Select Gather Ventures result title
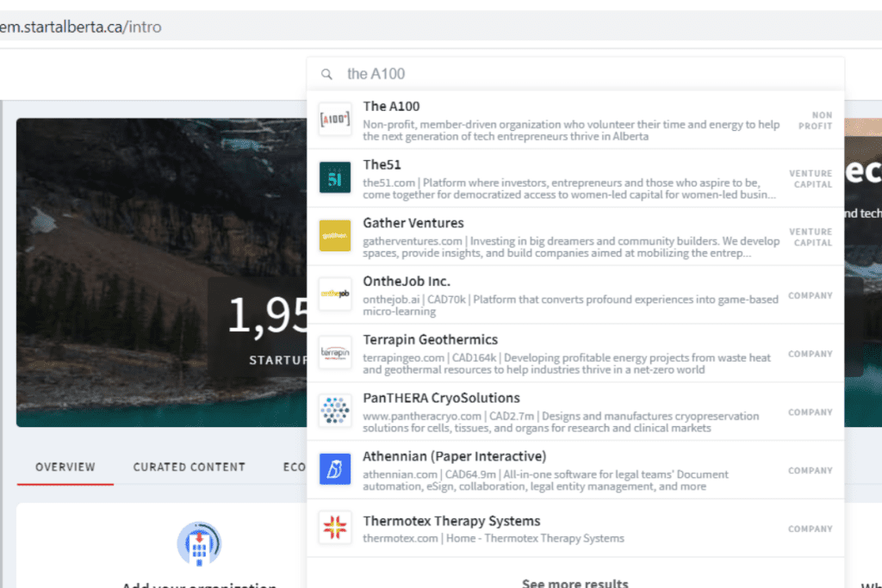882x588 pixels. tap(413, 223)
